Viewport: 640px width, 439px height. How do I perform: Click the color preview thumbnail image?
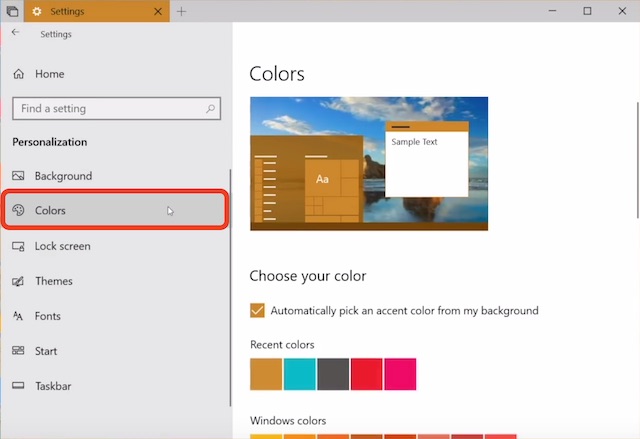(x=369, y=164)
